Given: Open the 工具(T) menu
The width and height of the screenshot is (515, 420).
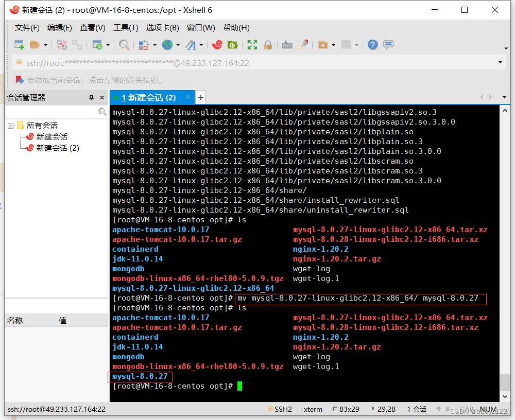Looking at the screenshot, I should pyautogui.click(x=126, y=28).
